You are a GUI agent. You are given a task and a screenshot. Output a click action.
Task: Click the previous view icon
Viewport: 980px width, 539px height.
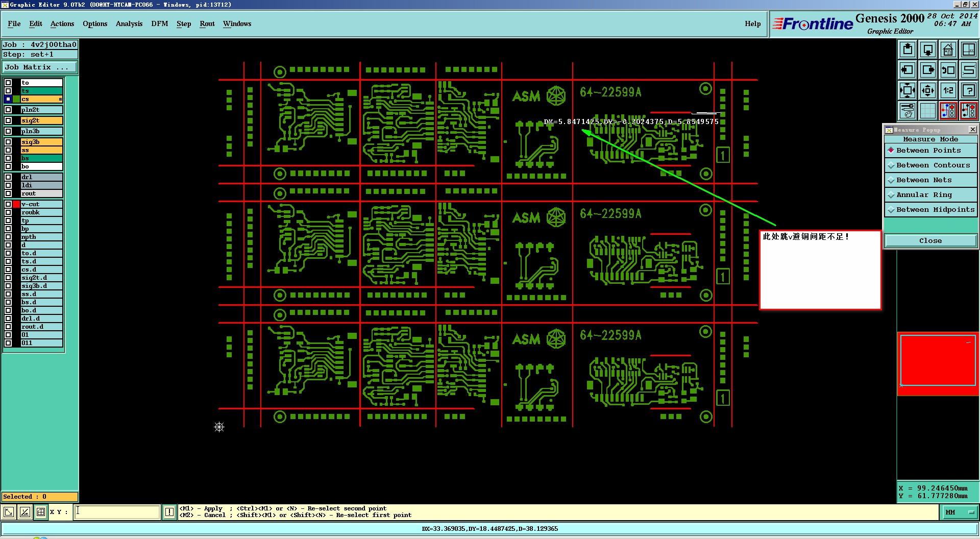point(948,70)
